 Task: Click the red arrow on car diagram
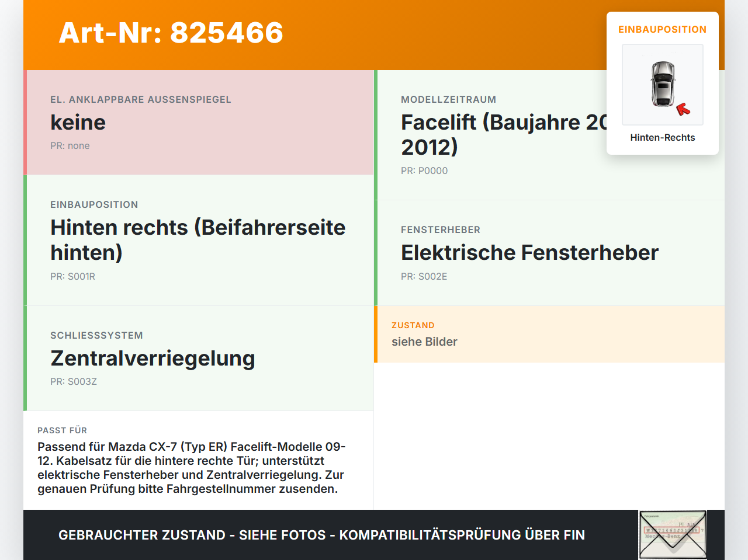[683, 109]
